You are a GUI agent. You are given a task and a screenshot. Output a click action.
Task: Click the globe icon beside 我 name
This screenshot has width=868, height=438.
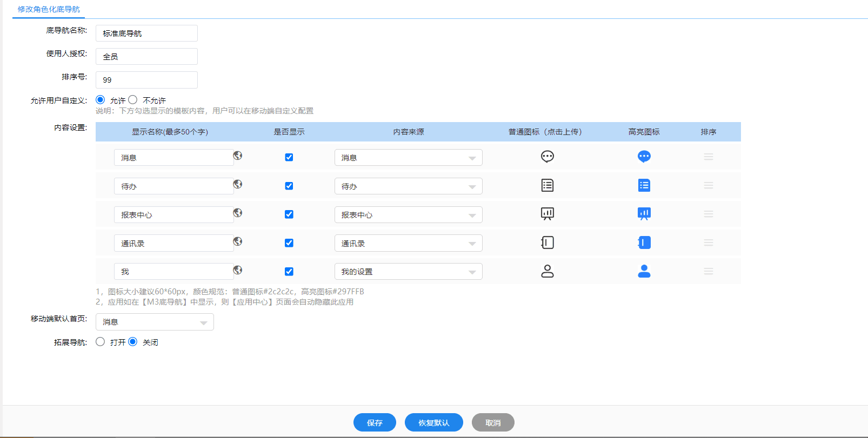(238, 270)
